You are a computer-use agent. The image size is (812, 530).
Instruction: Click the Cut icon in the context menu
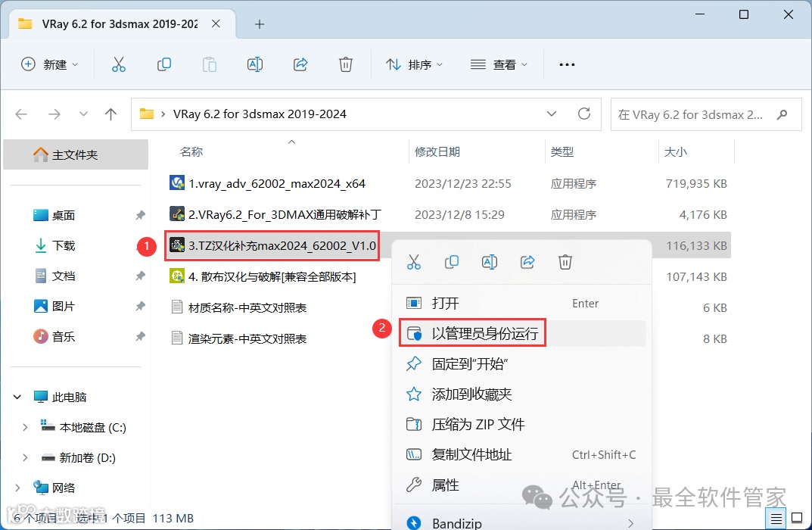coord(414,262)
